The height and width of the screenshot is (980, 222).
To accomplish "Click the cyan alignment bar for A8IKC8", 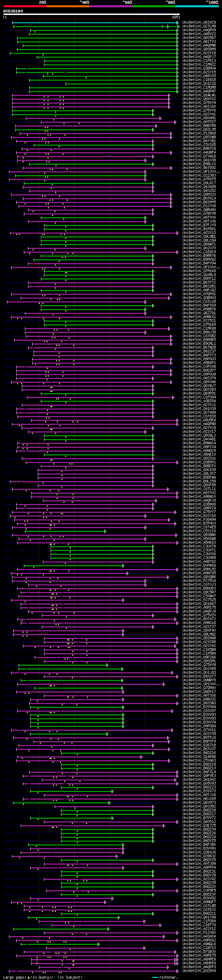I will (95, 23).
